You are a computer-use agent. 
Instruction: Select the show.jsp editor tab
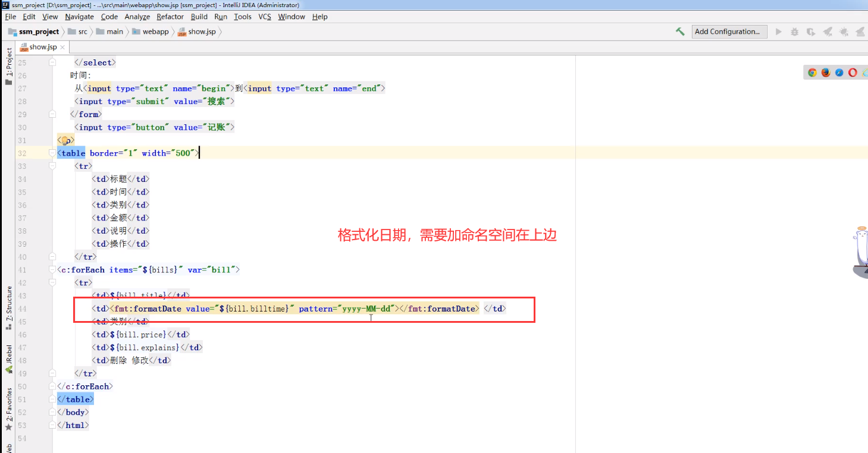pyautogui.click(x=43, y=47)
